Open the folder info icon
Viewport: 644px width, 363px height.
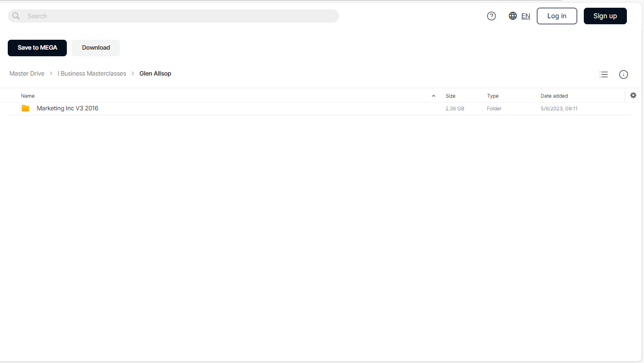[x=624, y=74]
